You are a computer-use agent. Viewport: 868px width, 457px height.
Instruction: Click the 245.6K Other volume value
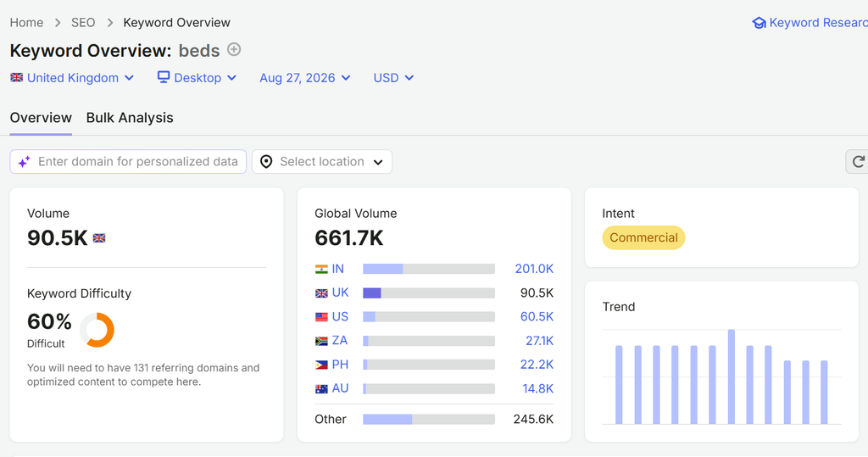click(x=533, y=420)
